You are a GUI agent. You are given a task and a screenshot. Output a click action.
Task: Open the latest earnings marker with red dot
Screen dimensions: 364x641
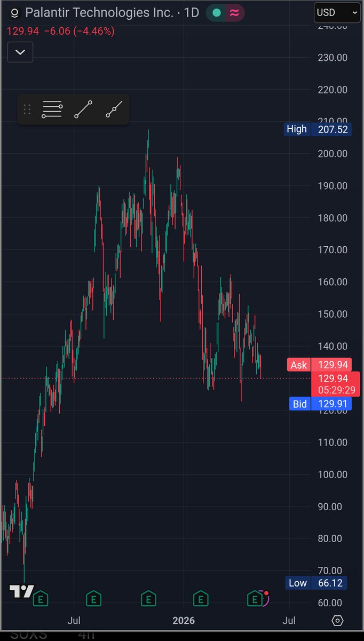tap(256, 598)
